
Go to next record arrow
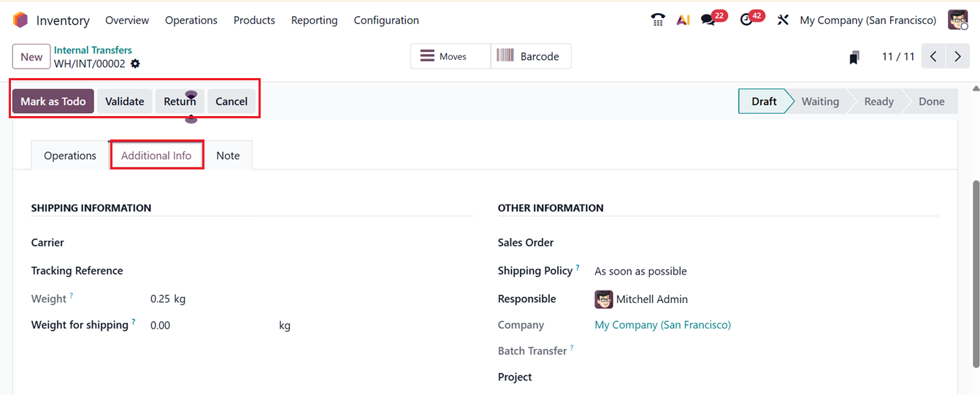[x=957, y=56]
